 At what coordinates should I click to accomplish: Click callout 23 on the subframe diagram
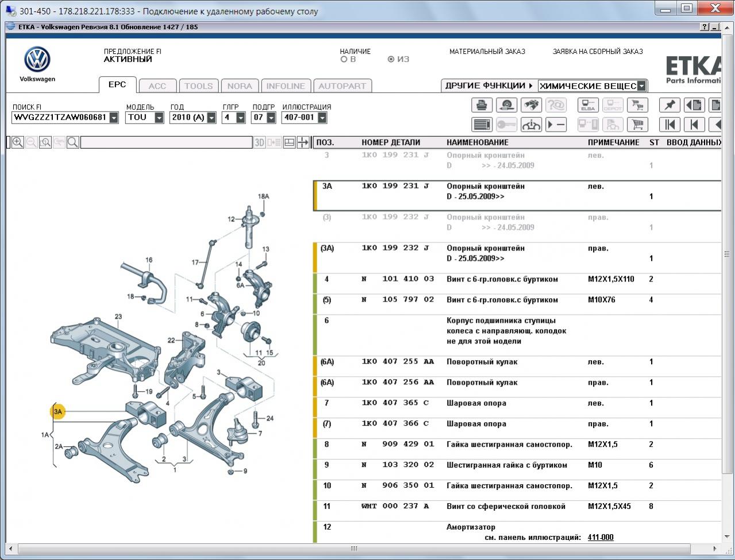(118, 316)
